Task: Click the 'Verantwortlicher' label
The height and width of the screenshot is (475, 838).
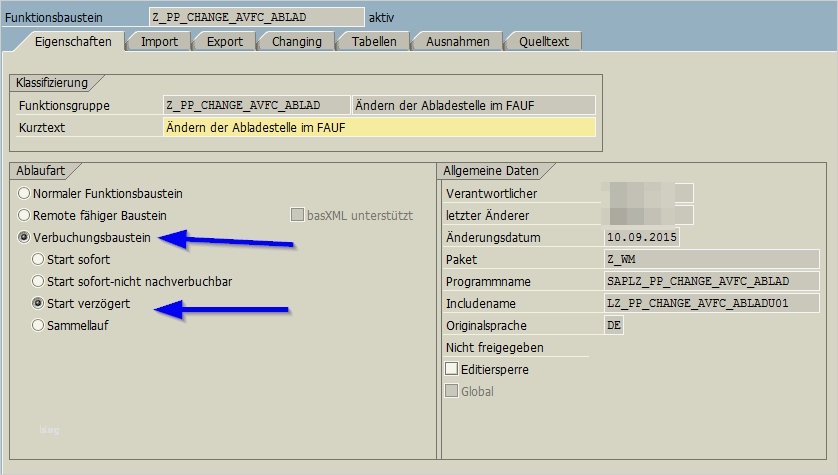Action: pyautogui.click(x=492, y=193)
